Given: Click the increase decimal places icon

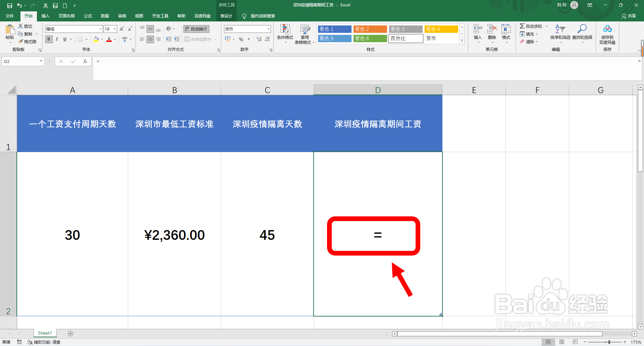Looking at the screenshot, I should pyautogui.click(x=259, y=39).
